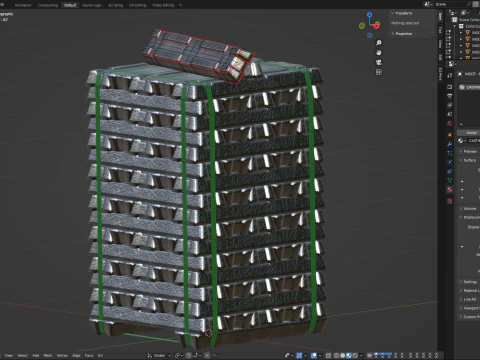The image size is (480, 360).
Task: Click the red X axis on navigation gizmo
Action: pyautogui.click(x=377, y=25)
